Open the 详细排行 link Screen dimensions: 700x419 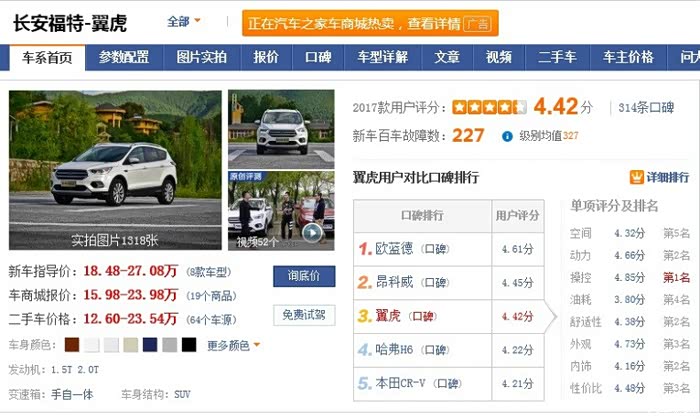[667, 177]
